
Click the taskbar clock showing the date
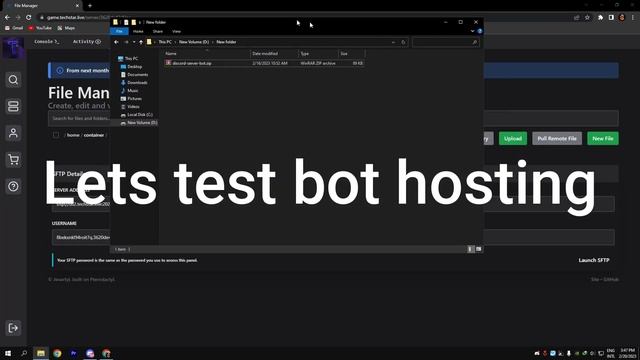(x=627, y=353)
